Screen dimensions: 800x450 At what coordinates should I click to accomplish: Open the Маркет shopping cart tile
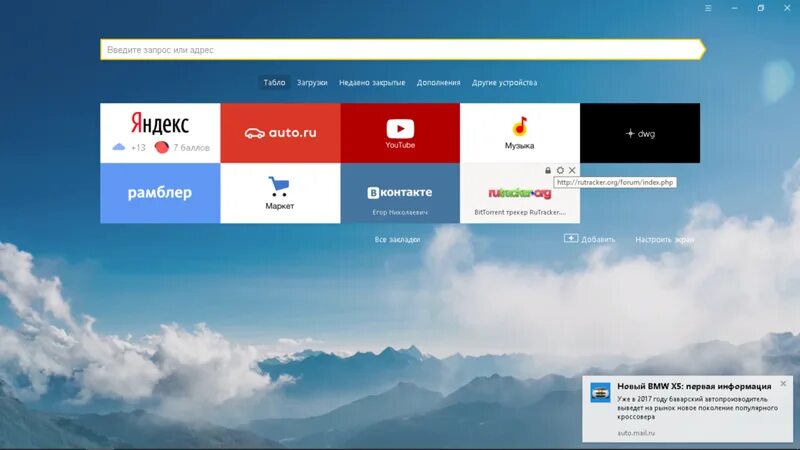280,193
